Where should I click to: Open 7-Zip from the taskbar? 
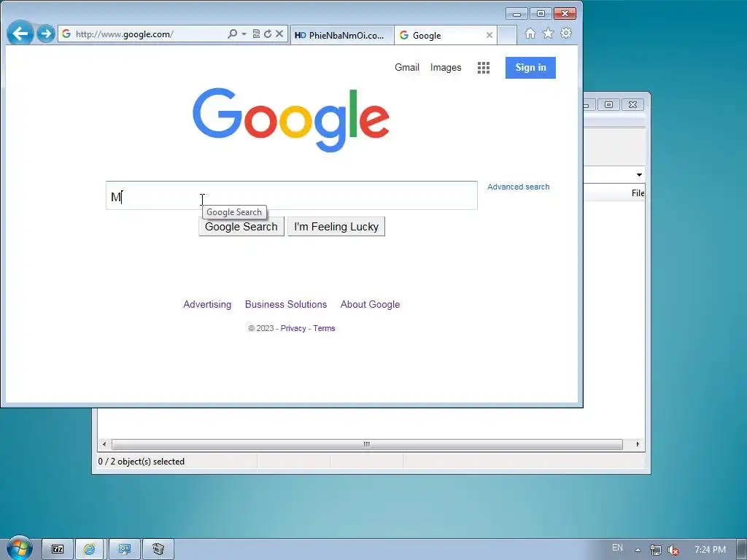[58, 549]
